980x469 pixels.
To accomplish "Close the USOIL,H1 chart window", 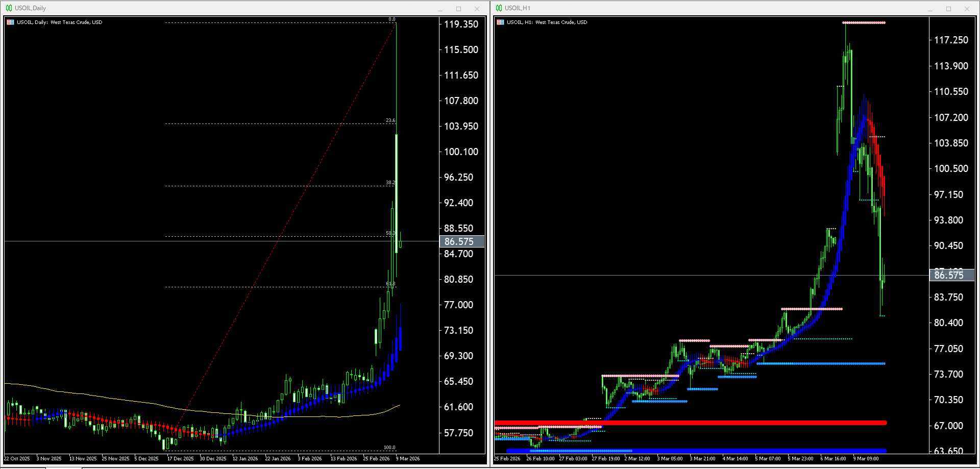I will coord(967,9).
